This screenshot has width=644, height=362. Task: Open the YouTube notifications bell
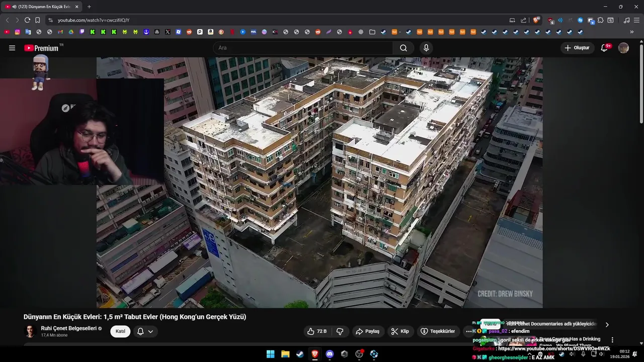(x=605, y=48)
